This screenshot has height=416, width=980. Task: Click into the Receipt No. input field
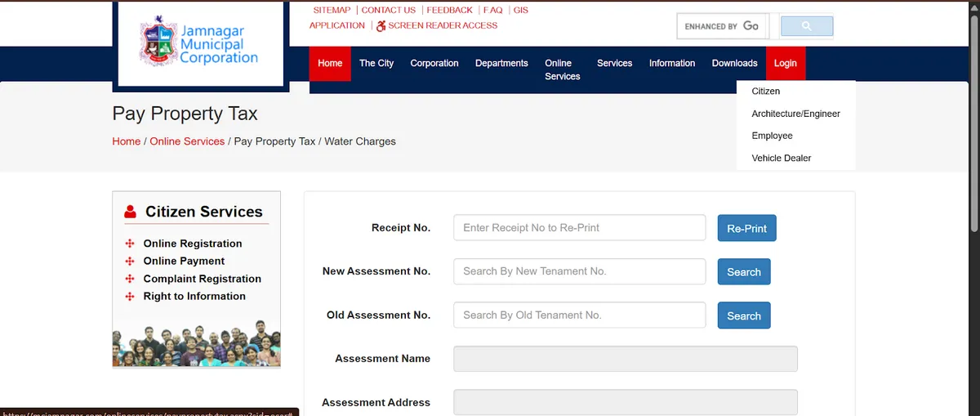click(x=579, y=228)
